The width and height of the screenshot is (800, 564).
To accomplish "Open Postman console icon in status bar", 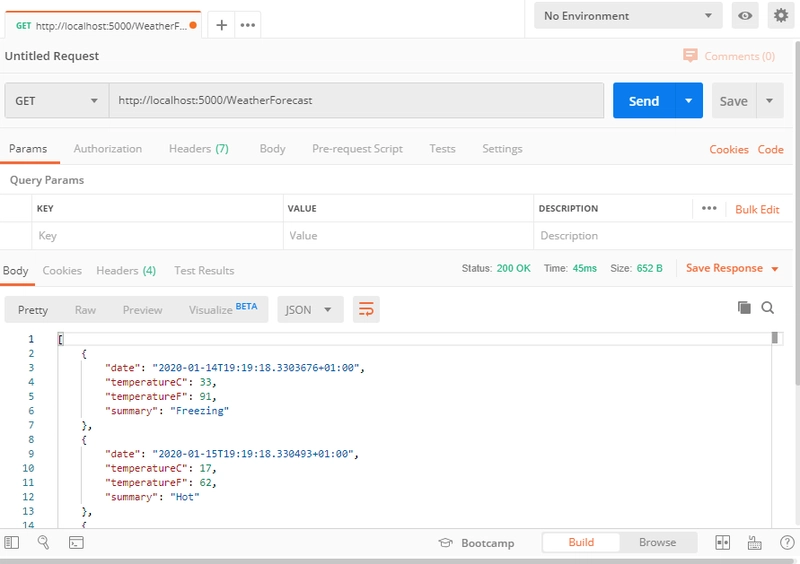I will pyautogui.click(x=76, y=543).
